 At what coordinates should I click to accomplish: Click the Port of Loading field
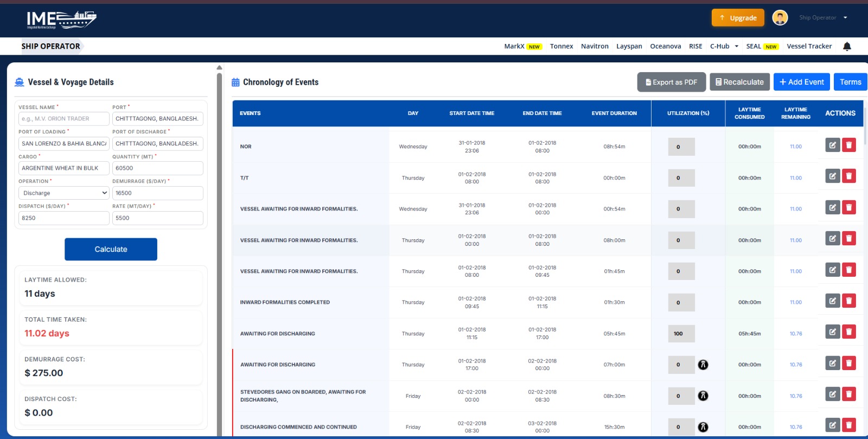click(64, 144)
